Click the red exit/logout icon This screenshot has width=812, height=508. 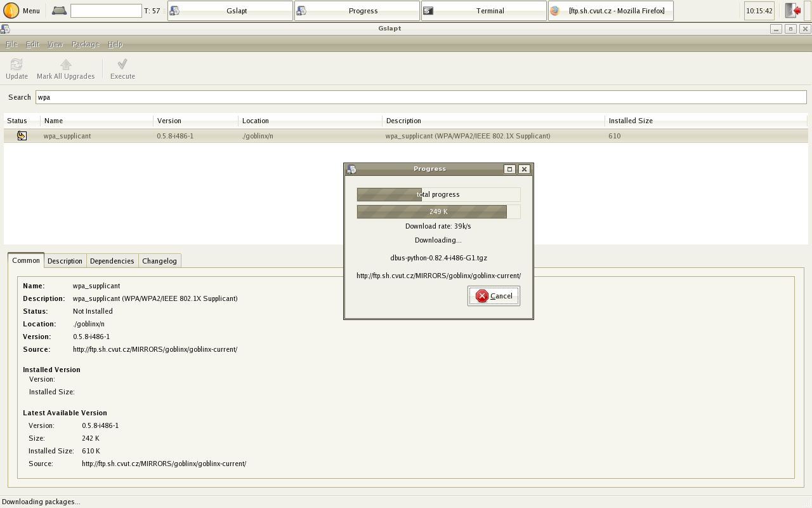click(x=792, y=11)
